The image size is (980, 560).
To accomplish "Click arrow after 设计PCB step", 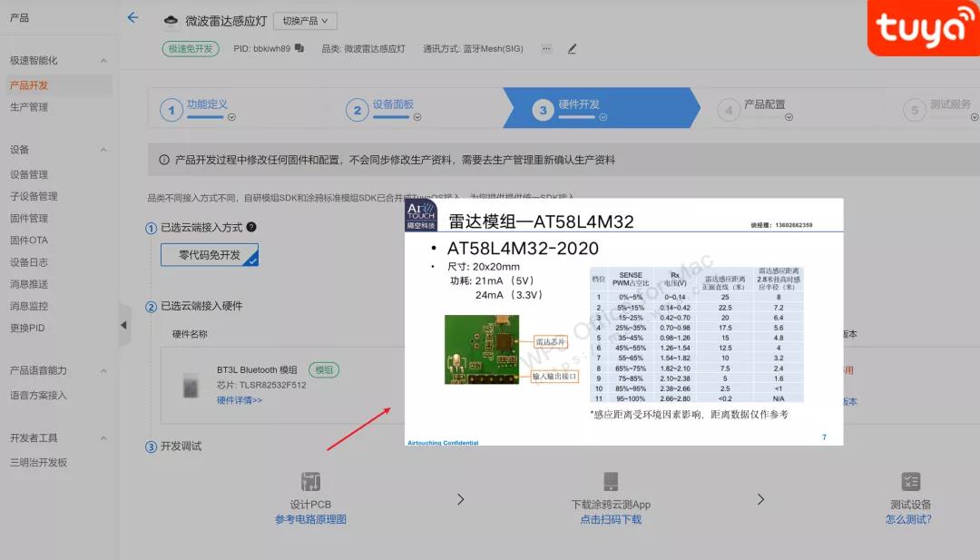I will (461, 499).
